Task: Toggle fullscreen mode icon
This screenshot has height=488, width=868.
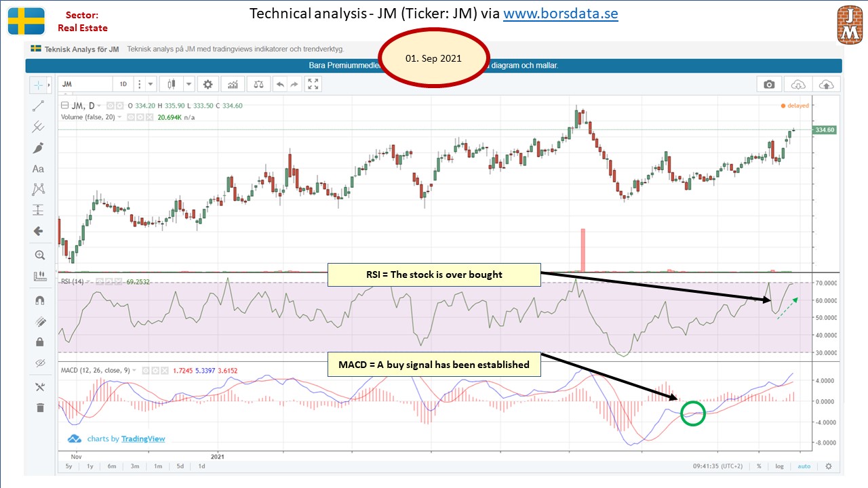Action: click(x=313, y=84)
